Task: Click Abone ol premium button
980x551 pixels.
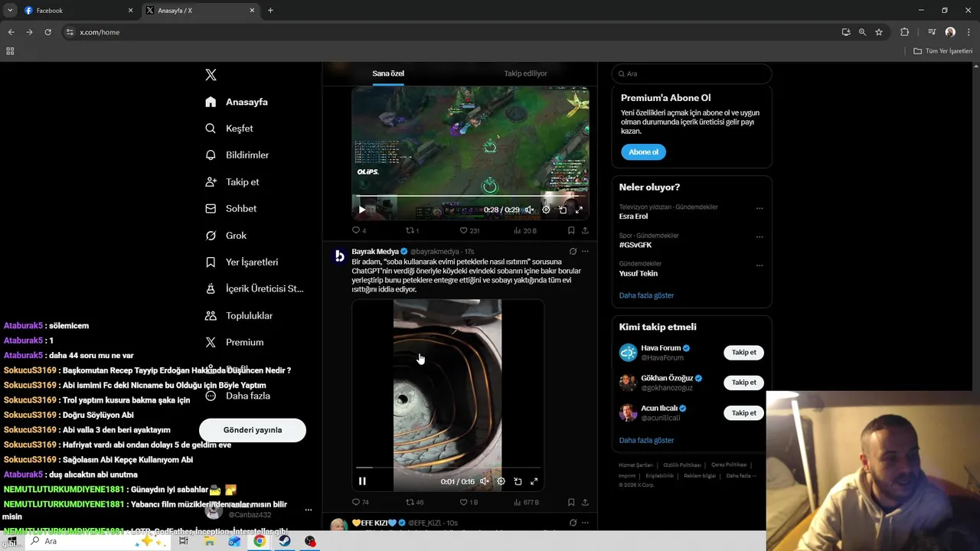Action: click(643, 152)
